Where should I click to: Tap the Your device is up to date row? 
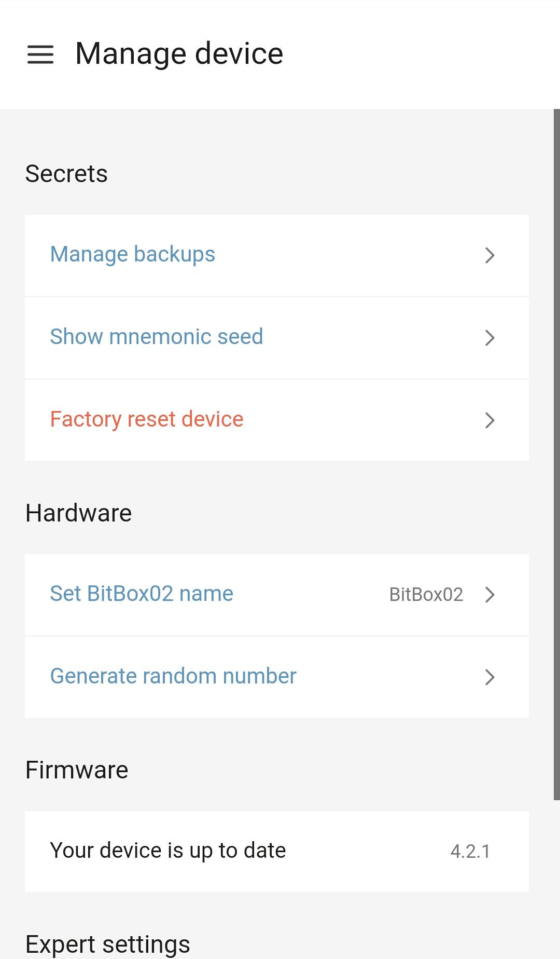[x=277, y=851]
